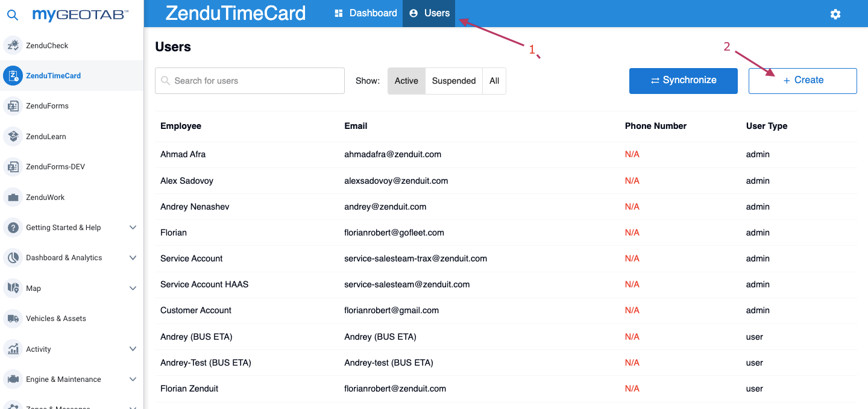Click the Search for users field

[x=250, y=81]
